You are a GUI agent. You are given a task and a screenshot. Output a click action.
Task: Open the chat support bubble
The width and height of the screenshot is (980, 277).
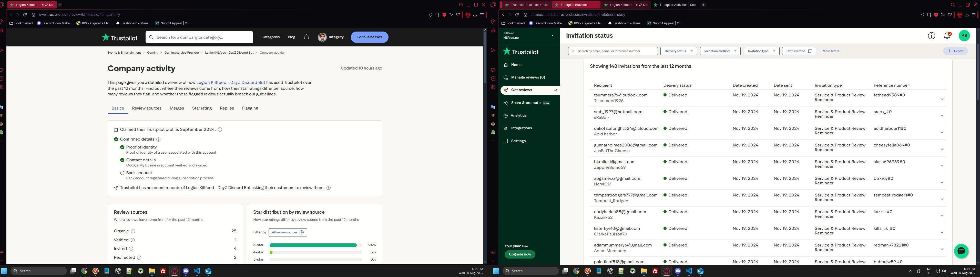[961, 251]
